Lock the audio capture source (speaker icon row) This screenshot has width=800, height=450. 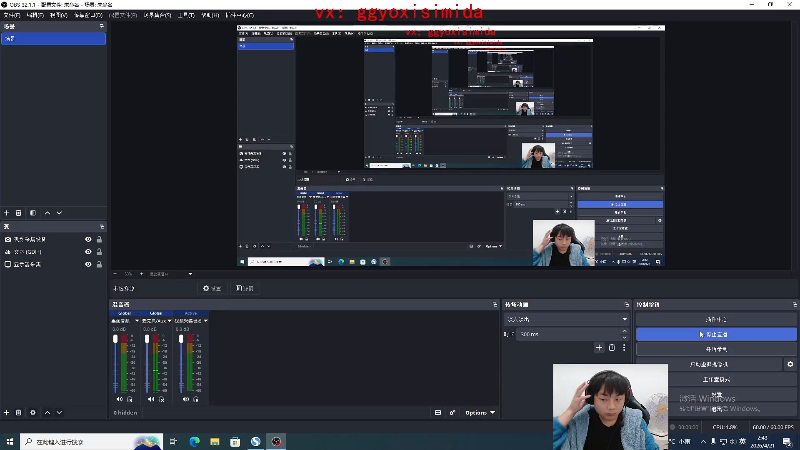point(99,252)
